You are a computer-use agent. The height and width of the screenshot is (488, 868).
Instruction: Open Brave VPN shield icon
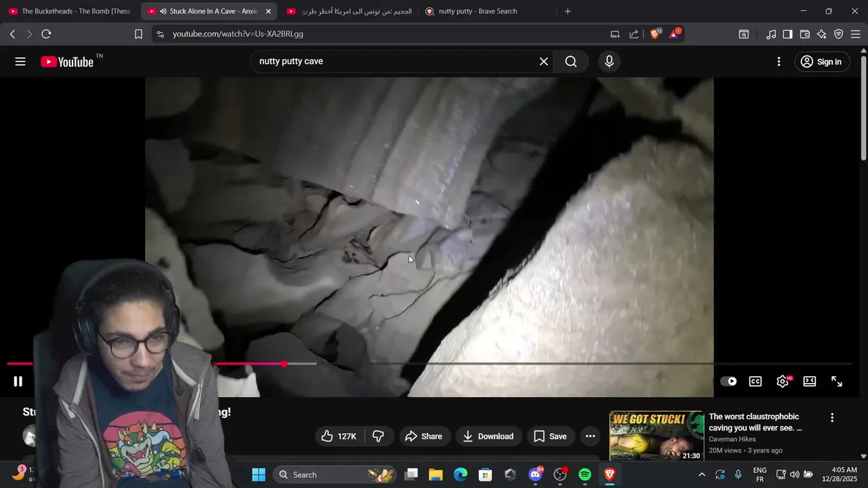839,34
